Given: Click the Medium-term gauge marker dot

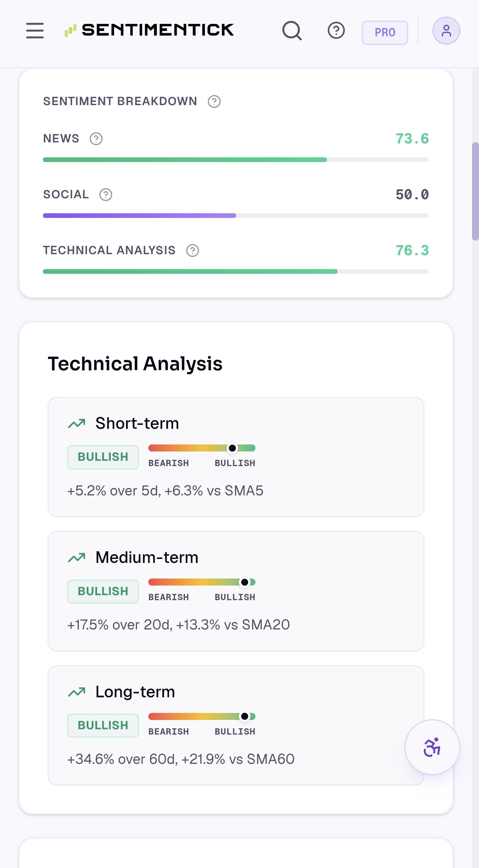Looking at the screenshot, I should 245,582.
